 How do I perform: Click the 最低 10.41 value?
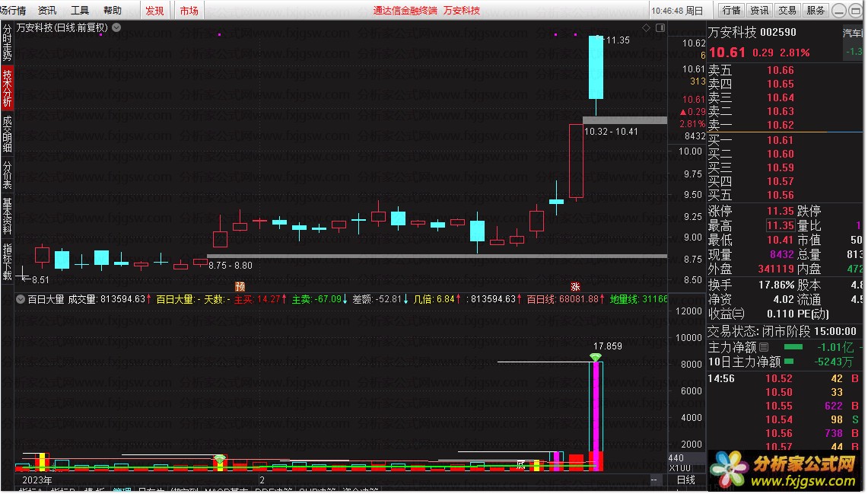point(780,240)
